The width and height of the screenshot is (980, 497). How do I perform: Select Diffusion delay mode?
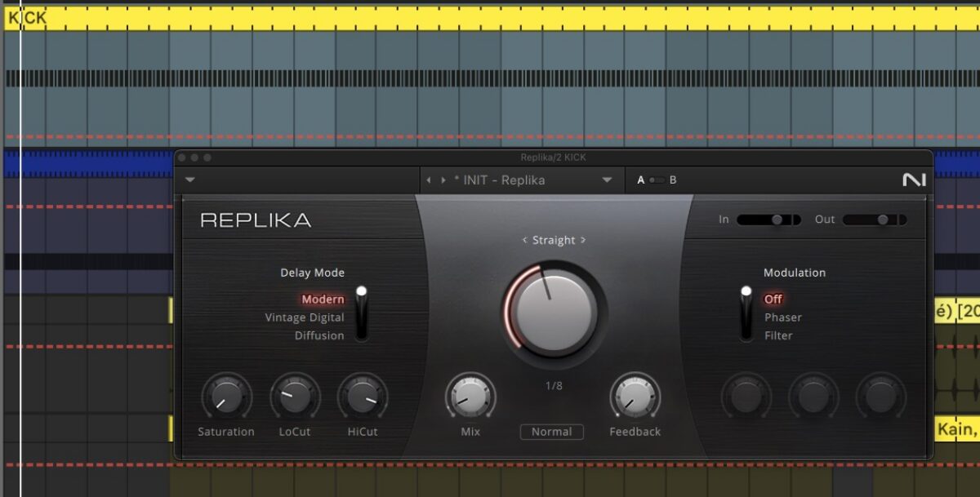[319, 335]
